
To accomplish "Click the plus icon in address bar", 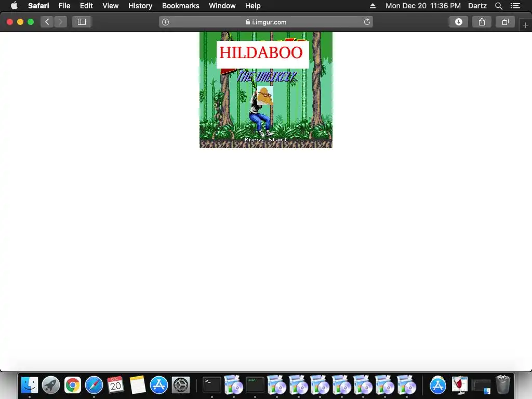I will click(165, 22).
